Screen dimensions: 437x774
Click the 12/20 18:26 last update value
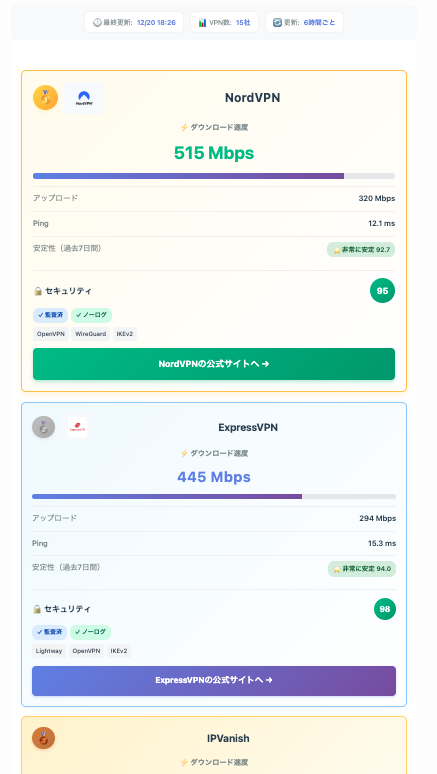[156, 23]
